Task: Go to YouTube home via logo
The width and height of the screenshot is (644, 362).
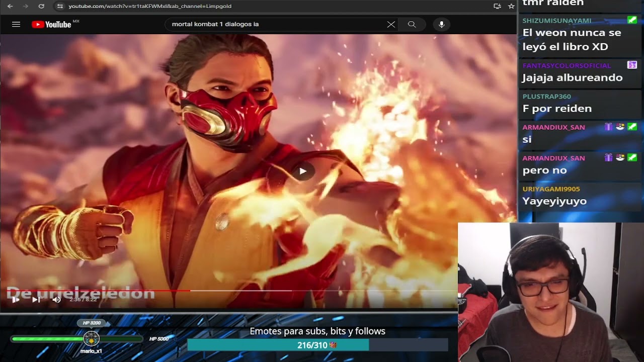Action: pos(51,24)
